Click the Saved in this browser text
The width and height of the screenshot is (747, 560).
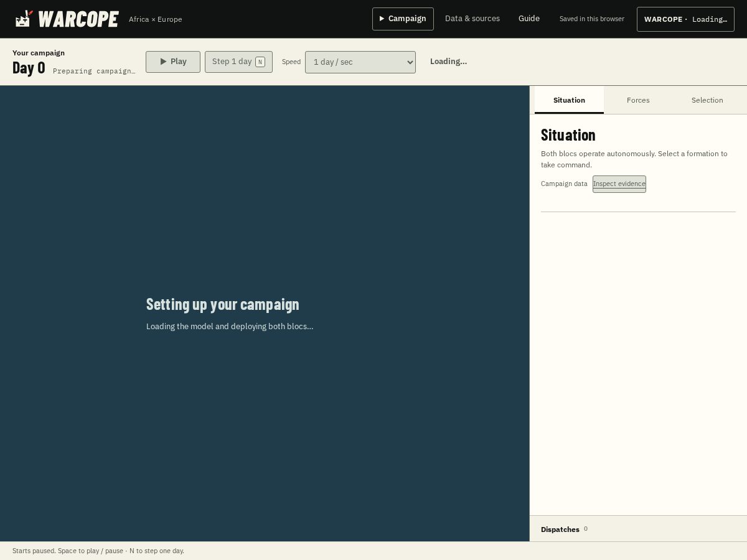point(591,19)
